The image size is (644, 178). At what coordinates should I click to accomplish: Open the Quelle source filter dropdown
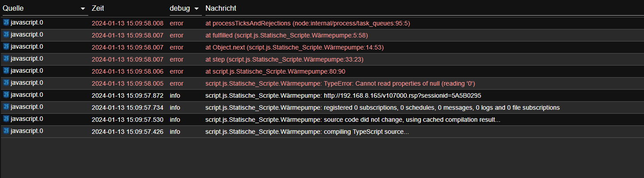[x=83, y=9]
